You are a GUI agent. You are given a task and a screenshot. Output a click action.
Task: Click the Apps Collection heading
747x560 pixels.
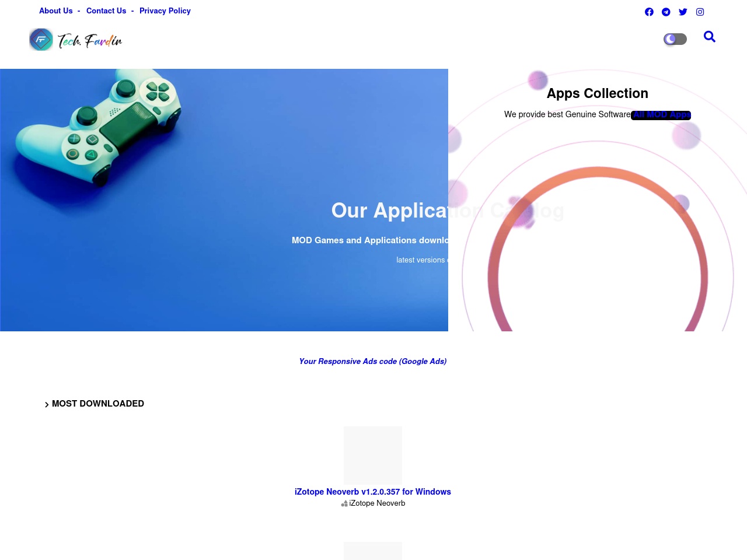(598, 93)
